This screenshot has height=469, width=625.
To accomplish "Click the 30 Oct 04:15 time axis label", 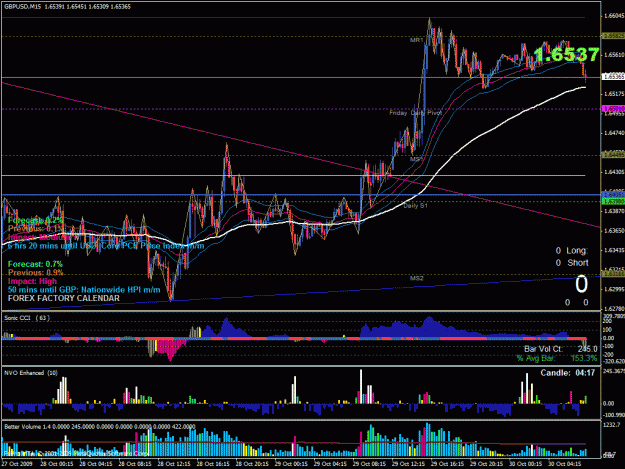I will [x=564, y=464].
